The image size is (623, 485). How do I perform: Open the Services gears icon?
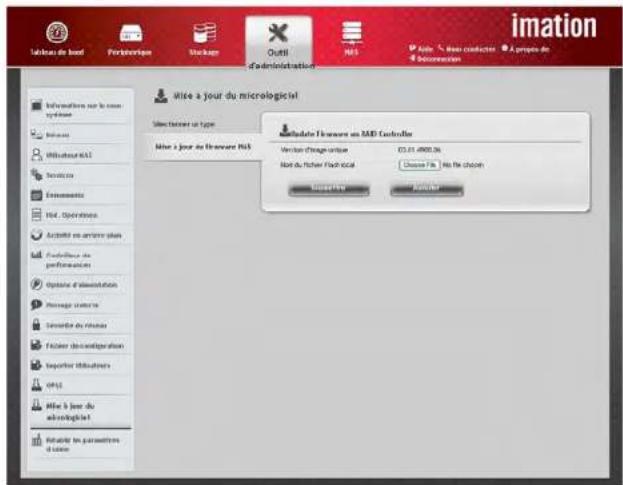(x=37, y=175)
